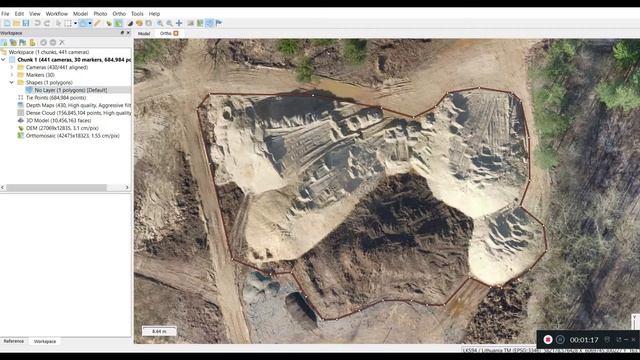Open the Photo menu
The height and width of the screenshot is (360, 640).
click(100, 14)
